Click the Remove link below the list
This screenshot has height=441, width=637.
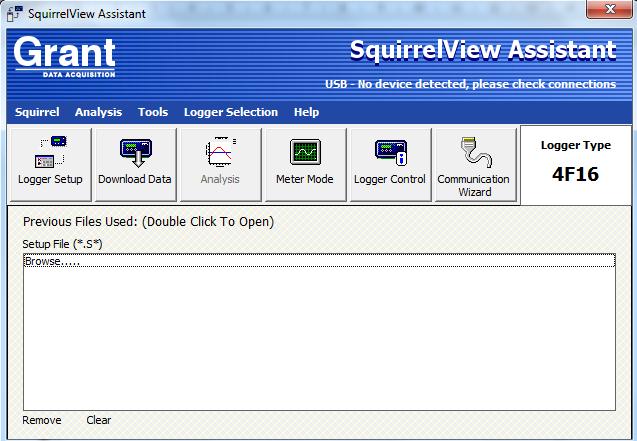[42, 420]
